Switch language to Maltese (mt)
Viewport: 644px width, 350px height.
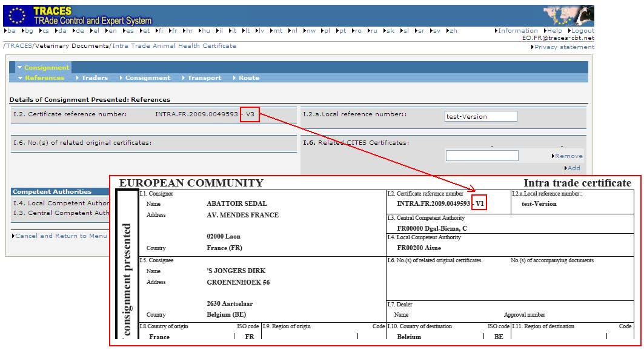(276, 31)
